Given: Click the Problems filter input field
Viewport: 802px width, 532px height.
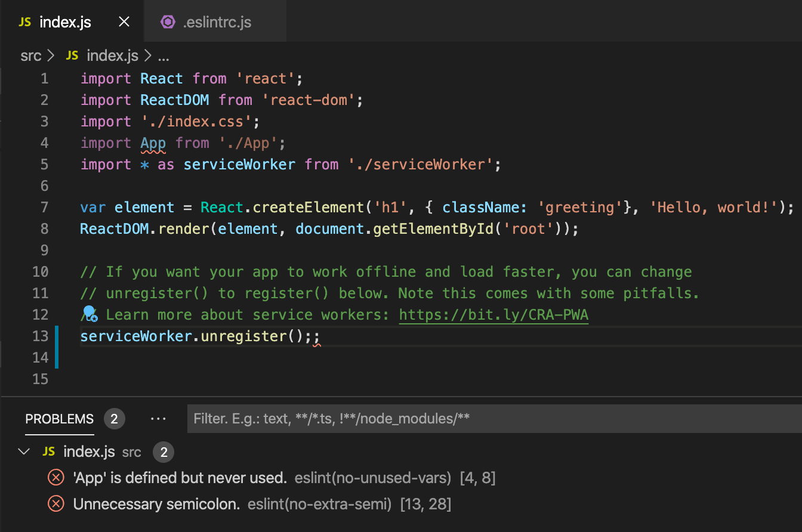Looking at the screenshot, I should tap(358, 418).
